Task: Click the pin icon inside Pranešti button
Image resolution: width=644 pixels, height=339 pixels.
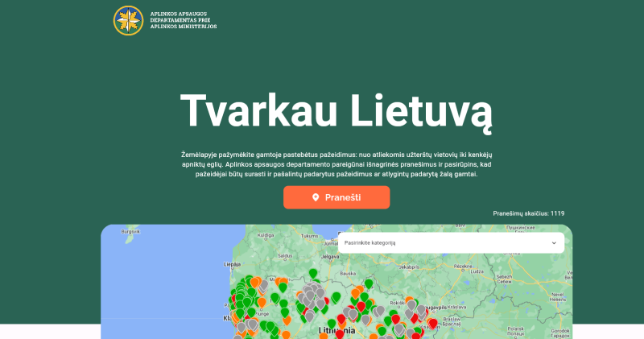Action: (x=316, y=197)
